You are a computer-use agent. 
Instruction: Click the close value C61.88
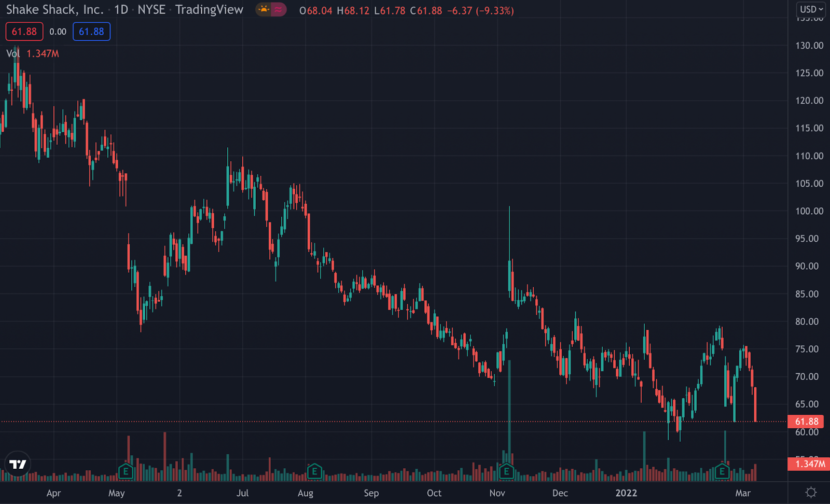click(x=426, y=10)
